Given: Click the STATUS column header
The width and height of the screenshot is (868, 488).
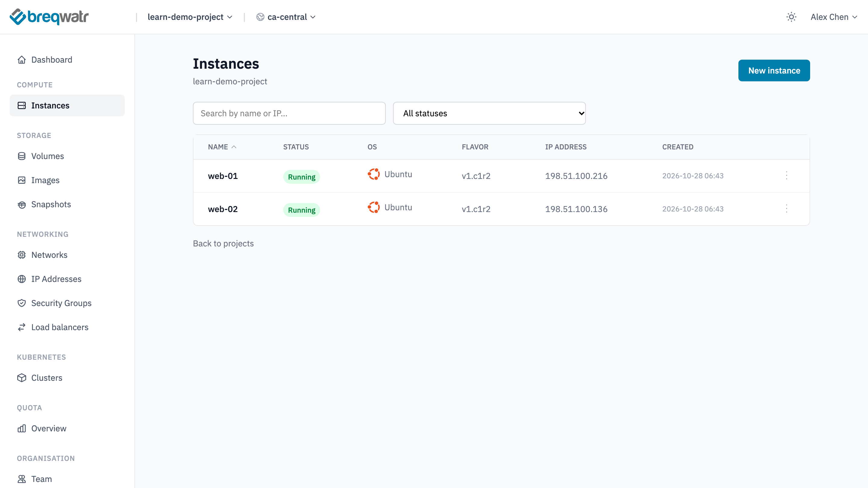Looking at the screenshot, I should (x=296, y=147).
